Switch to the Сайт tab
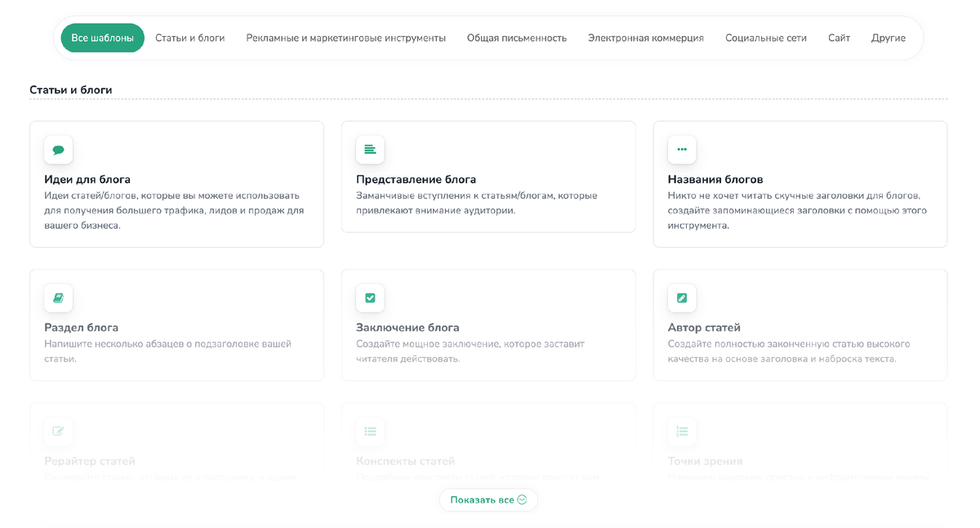Screen dimensions: 980x528 839,38
